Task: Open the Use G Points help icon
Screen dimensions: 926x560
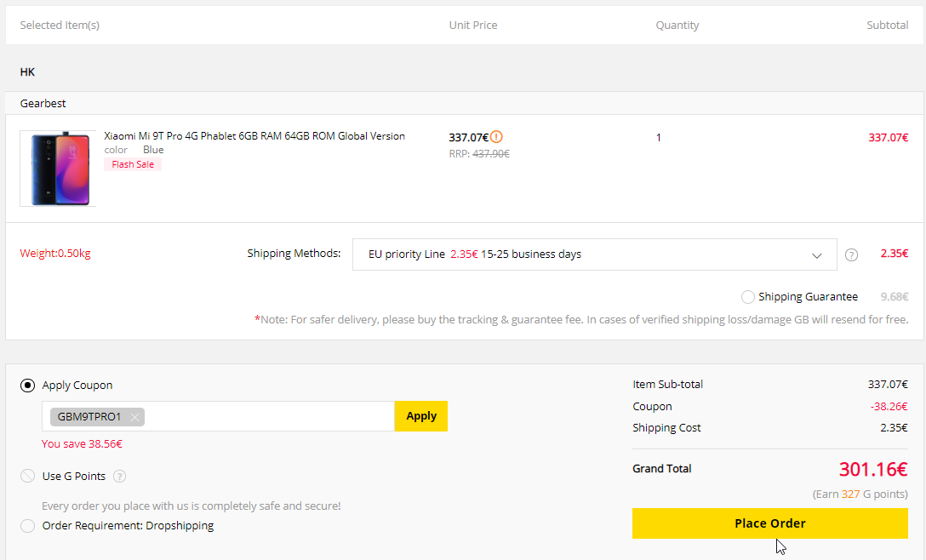Action: point(119,476)
